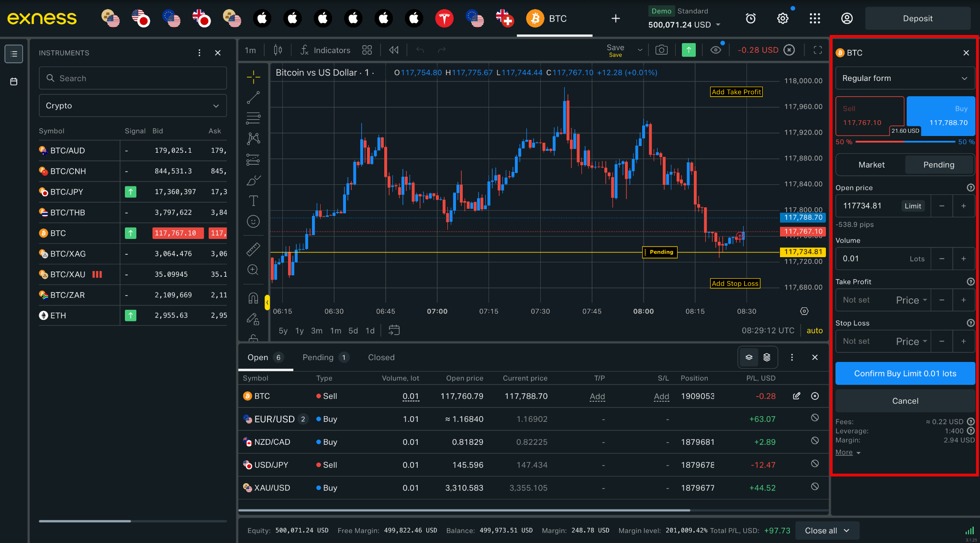Open Take Profit Price unit dropdown
The height and width of the screenshot is (543, 980).
coord(912,300)
